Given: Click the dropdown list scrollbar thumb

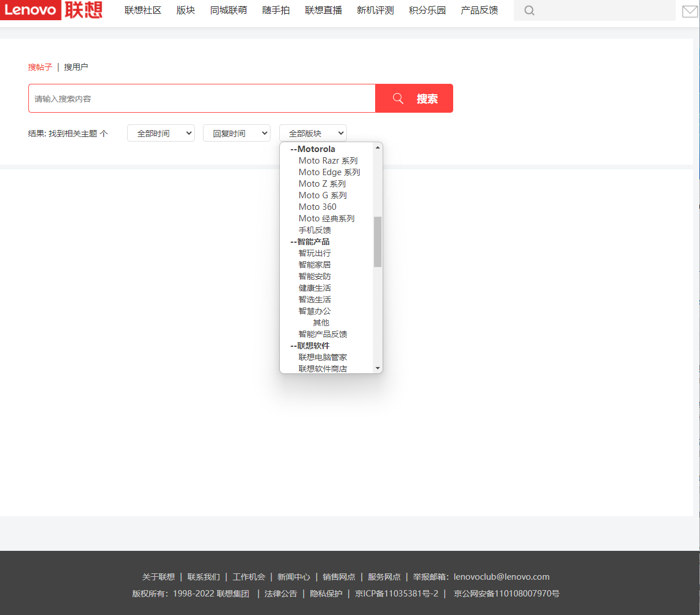Looking at the screenshot, I should [377, 242].
